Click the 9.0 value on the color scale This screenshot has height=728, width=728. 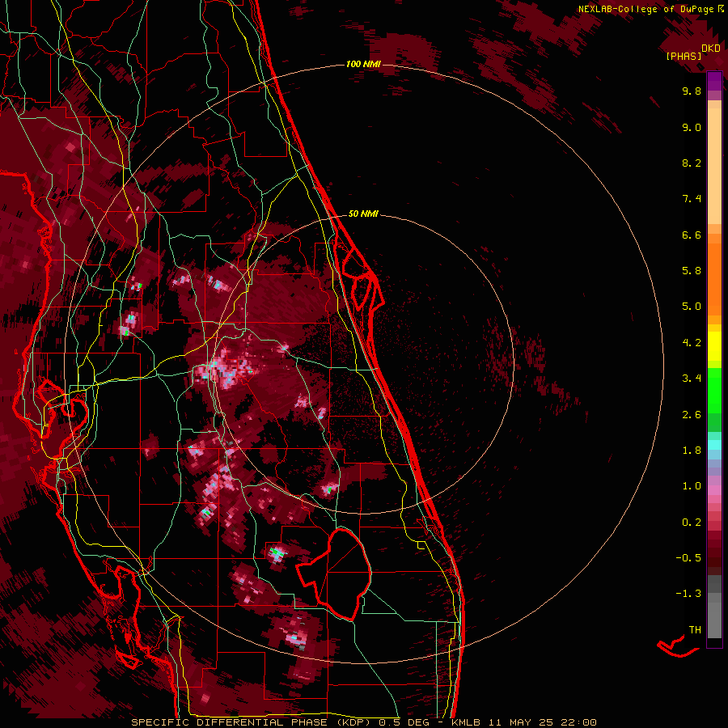(x=692, y=127)
